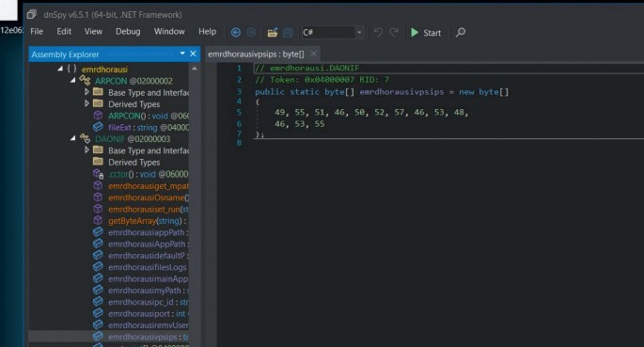
Task: Close the Assembly Explorer panel
Action: tap(193, 54)
